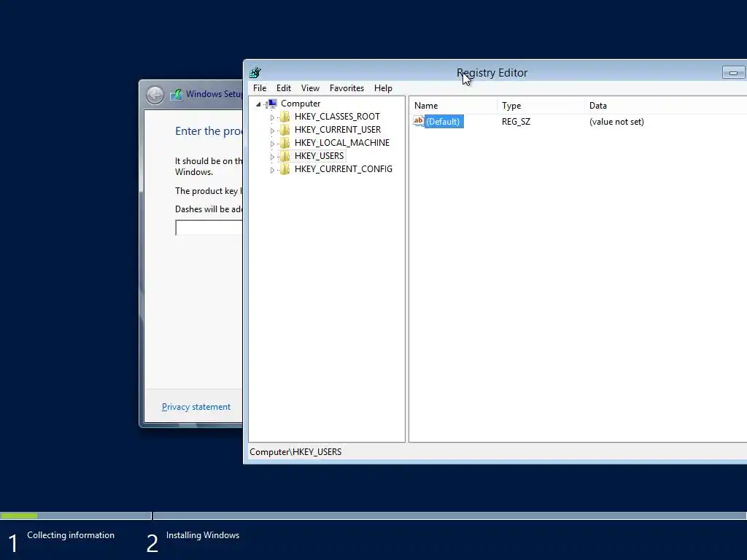Open the File menu
747x560 pixels.
click(x=260, y=88)
